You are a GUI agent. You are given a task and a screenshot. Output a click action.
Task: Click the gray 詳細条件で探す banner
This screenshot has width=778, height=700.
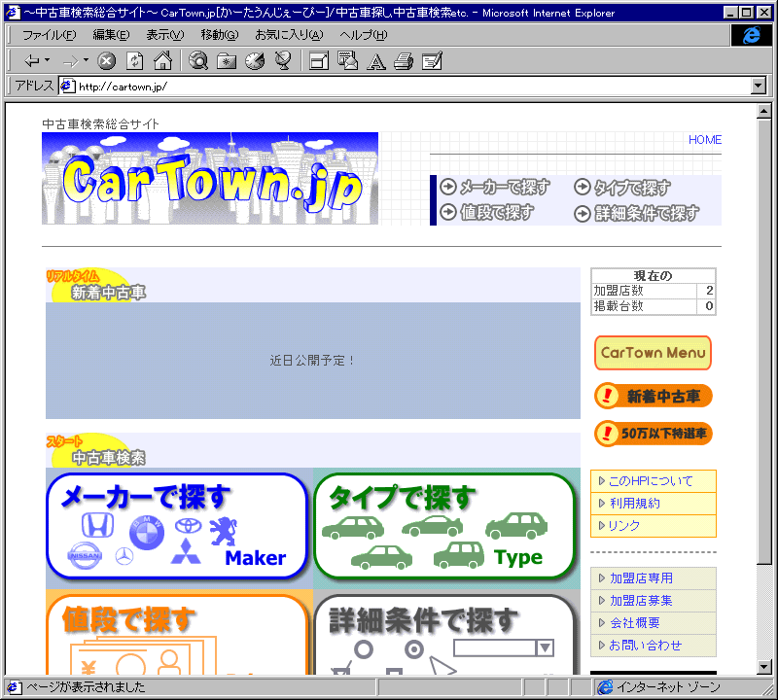444,635
